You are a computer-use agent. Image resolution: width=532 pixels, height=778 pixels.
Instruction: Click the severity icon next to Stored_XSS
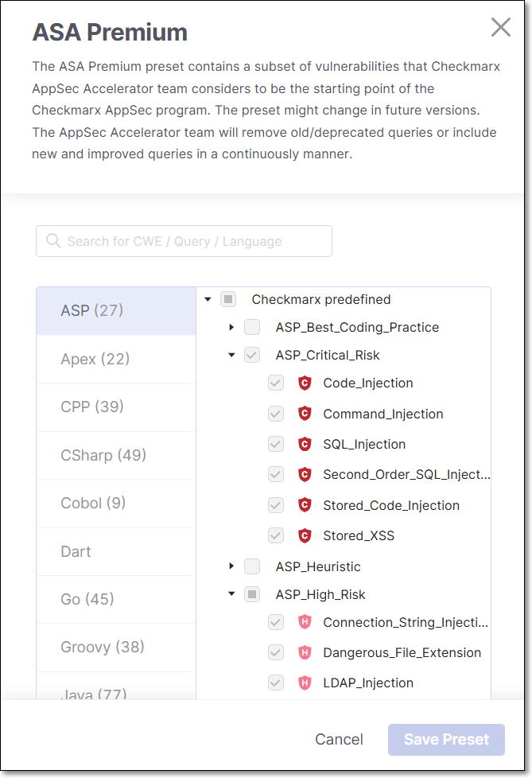pyautogui.click(x=304, y=536)
